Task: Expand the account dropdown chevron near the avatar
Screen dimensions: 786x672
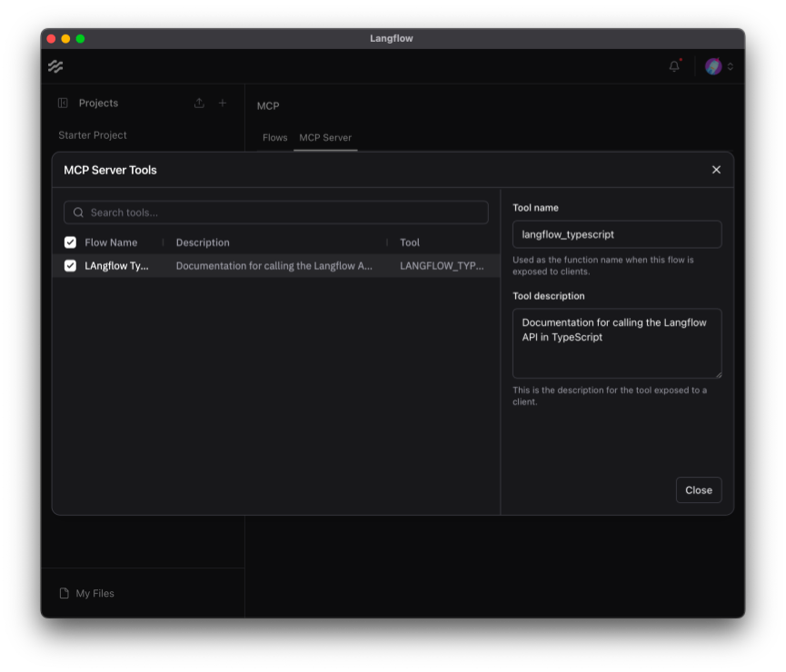Action: point(730,65)
